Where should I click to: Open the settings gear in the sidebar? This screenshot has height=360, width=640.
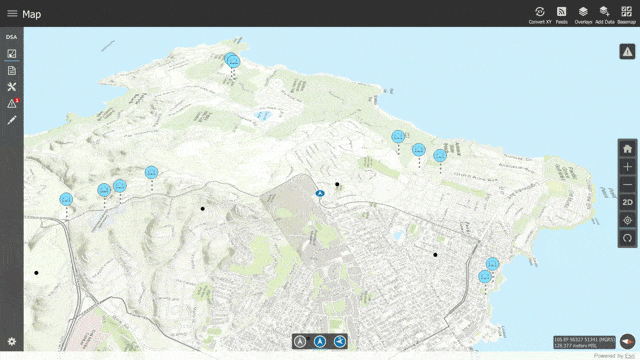(12, 341)
